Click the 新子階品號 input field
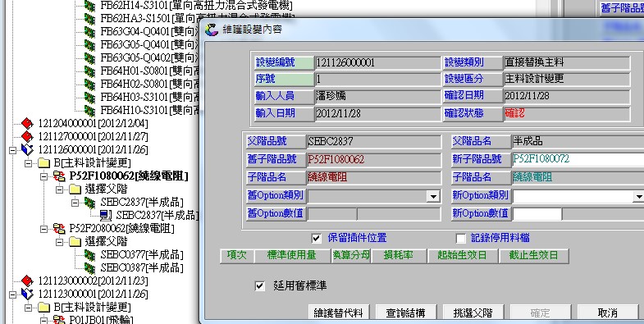This screenshot has width=644, height=324. pos(578,159)
